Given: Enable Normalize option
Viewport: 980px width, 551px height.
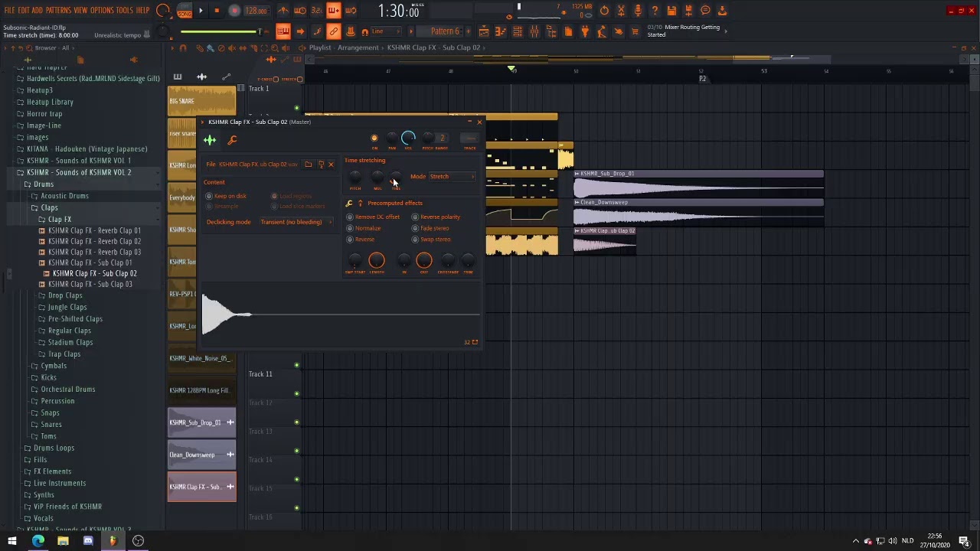Looking at the screenshot, I should click(364, 228).
